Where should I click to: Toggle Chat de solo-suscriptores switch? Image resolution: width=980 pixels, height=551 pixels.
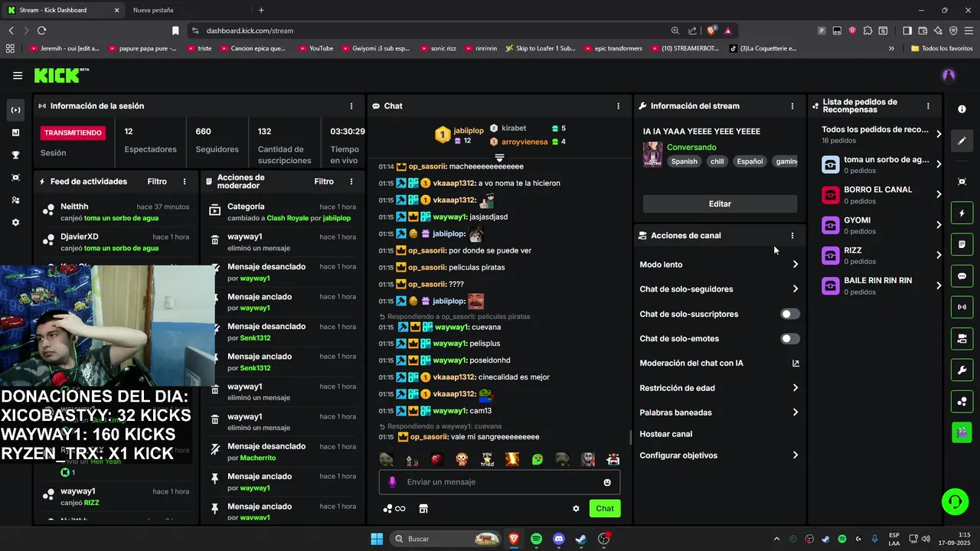click(790, 314)
